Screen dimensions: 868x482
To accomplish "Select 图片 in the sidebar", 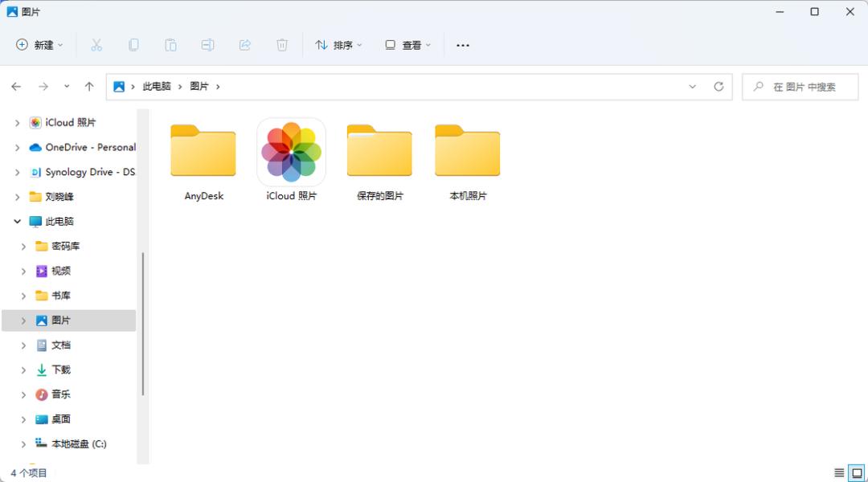I will click(61, 321).
